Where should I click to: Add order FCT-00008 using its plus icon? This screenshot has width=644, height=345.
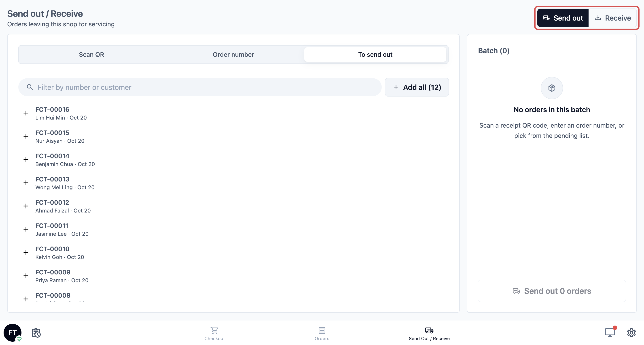26,299
